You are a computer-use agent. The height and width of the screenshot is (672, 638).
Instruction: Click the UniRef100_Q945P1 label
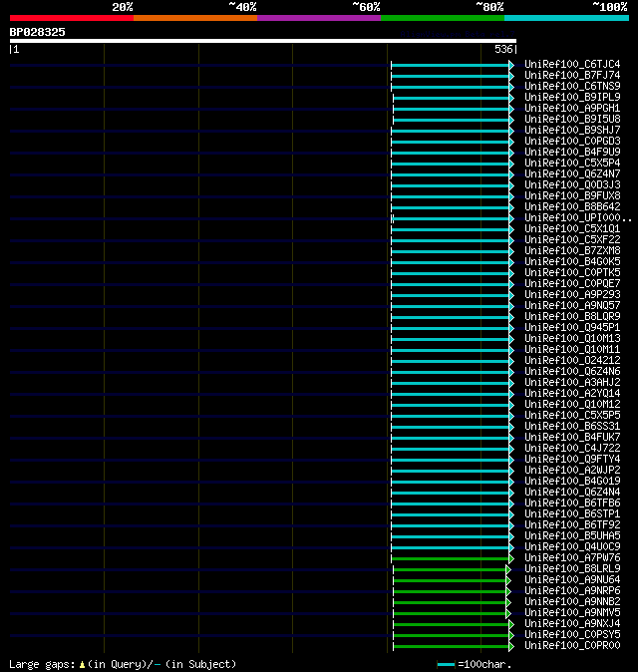pos(572,327)
